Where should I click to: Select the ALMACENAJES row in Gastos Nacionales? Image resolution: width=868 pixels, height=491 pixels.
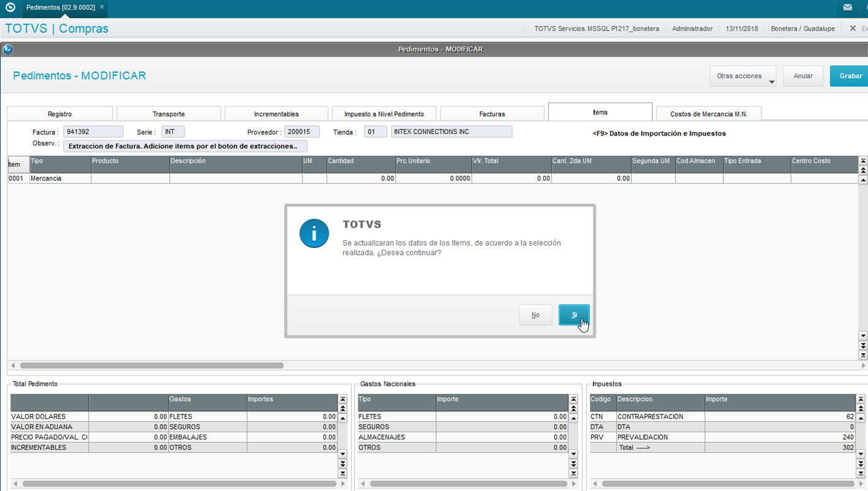[x=463, y=437]
